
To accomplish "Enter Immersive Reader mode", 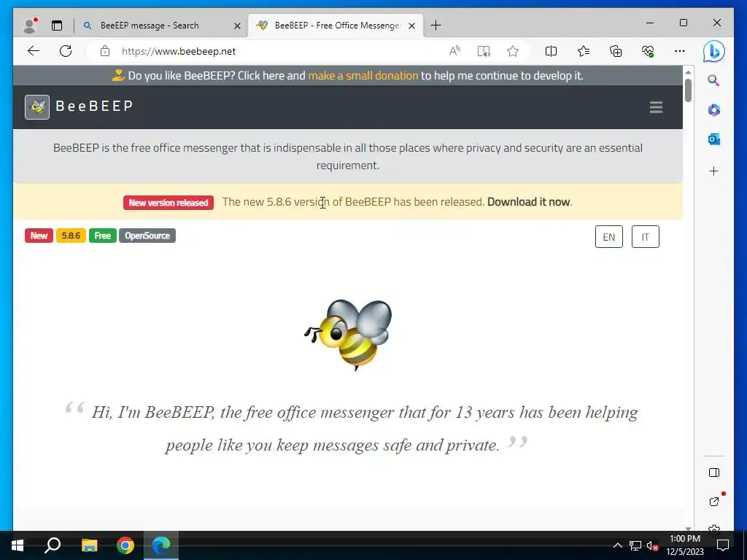I will 484,51.
